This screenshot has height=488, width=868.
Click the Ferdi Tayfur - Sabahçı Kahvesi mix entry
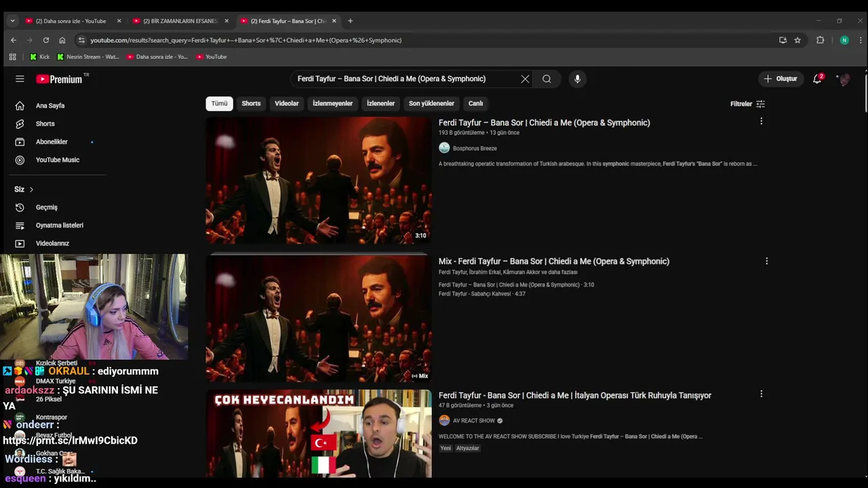coord(481,294)
